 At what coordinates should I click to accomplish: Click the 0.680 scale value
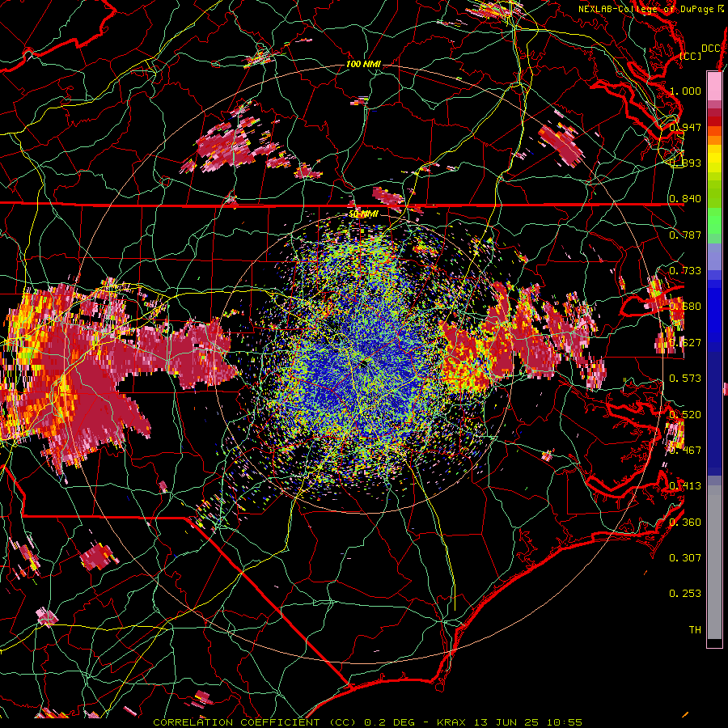[685, 307]
